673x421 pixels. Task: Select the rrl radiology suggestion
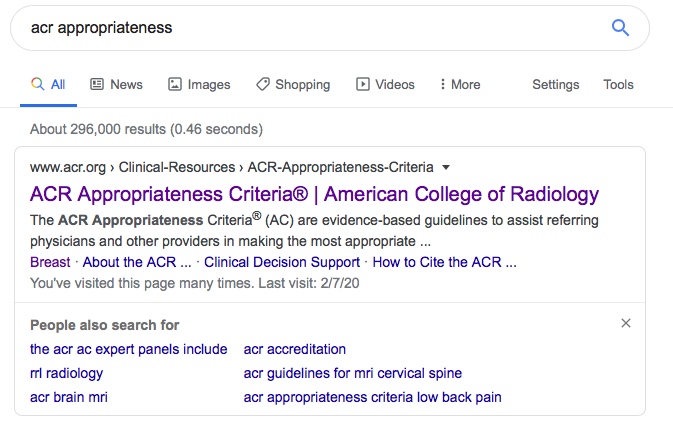(x=67, y=373)
